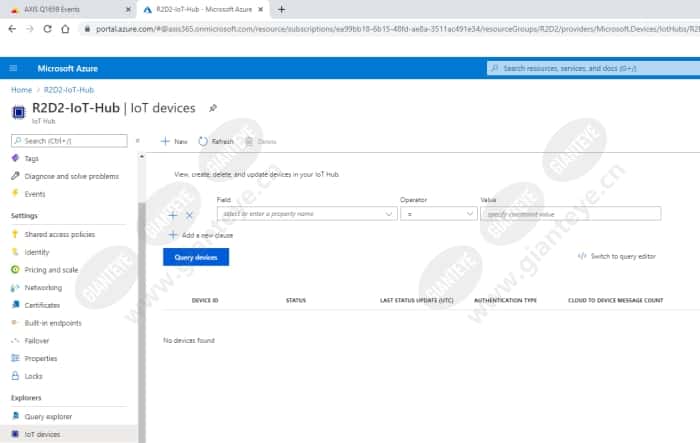This screenshot has height=443, width=700.
Task: Refresh the device list
Action: 216,142
